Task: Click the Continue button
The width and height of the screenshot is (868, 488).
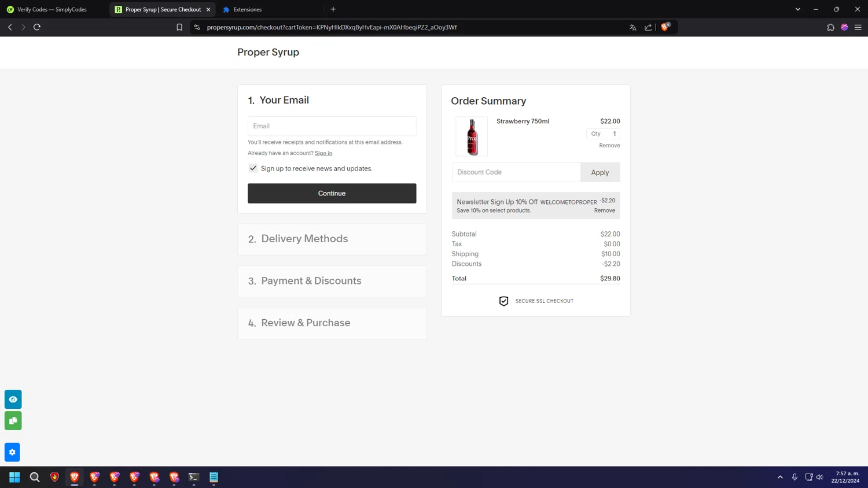Action: 332,193
